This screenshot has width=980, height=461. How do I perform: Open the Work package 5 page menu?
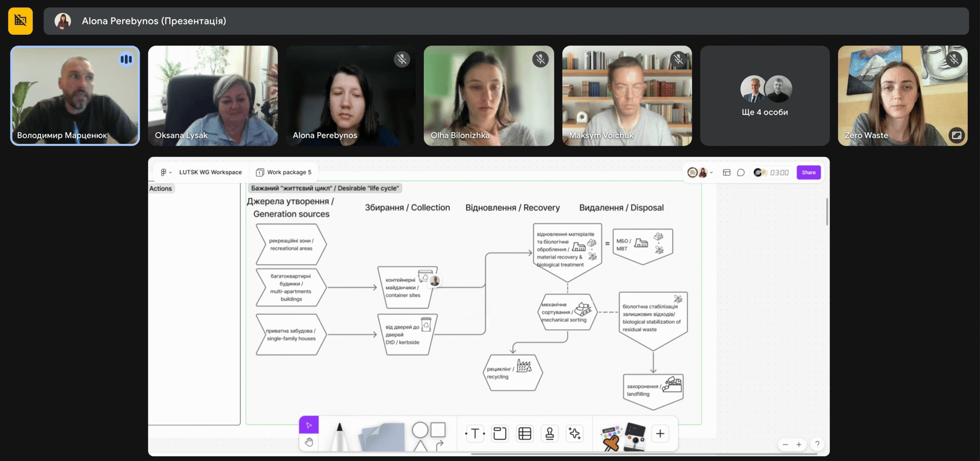(284, 173)
